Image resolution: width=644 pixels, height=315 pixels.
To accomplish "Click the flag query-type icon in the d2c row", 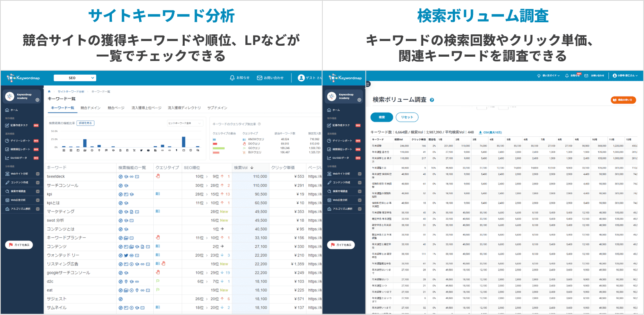I will [x=158, y=281].
